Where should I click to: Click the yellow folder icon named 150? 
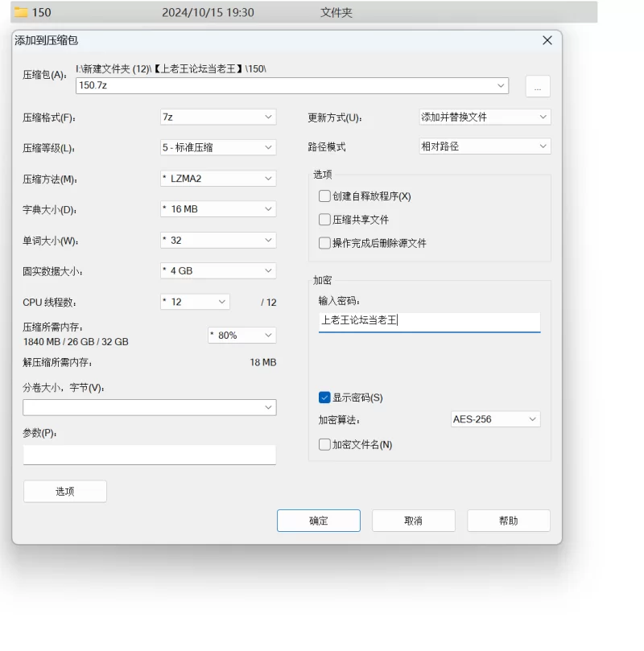coord(21,12)
